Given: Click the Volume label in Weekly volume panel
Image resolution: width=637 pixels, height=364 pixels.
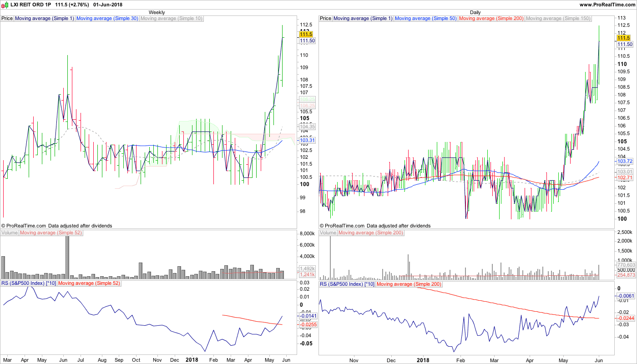Looking at the screenshot, I should (10, 233).
